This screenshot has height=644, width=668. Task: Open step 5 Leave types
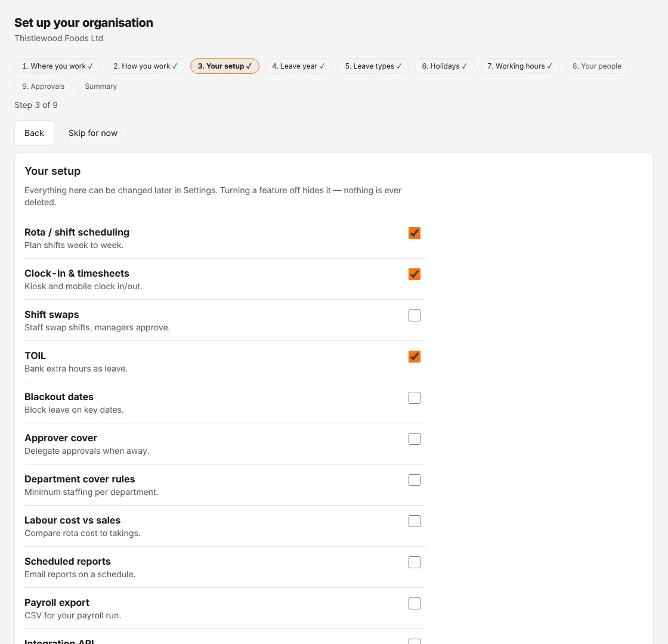(x=373, y=66)
